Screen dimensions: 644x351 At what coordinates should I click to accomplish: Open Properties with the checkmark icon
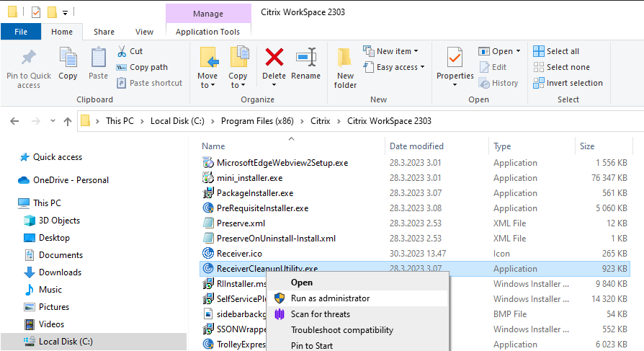coord(455,66)
